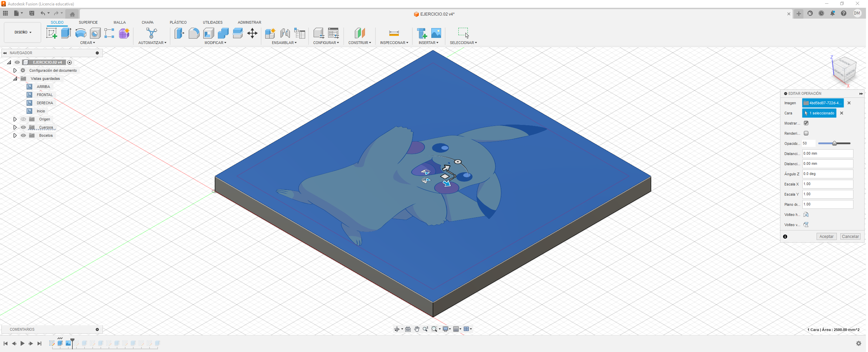The height and width of the screenshot is (352, 868).
Task: Select the Revolve tool
Action: 81,33
